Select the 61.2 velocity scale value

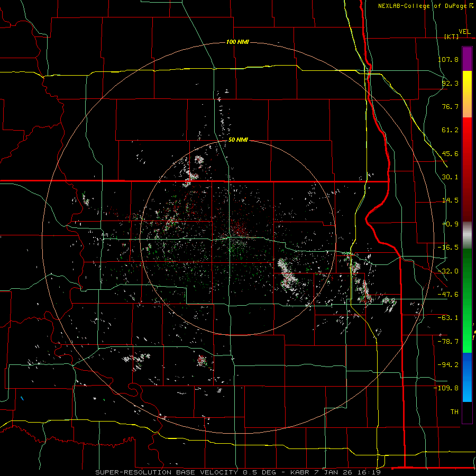(x=450, y=130)
